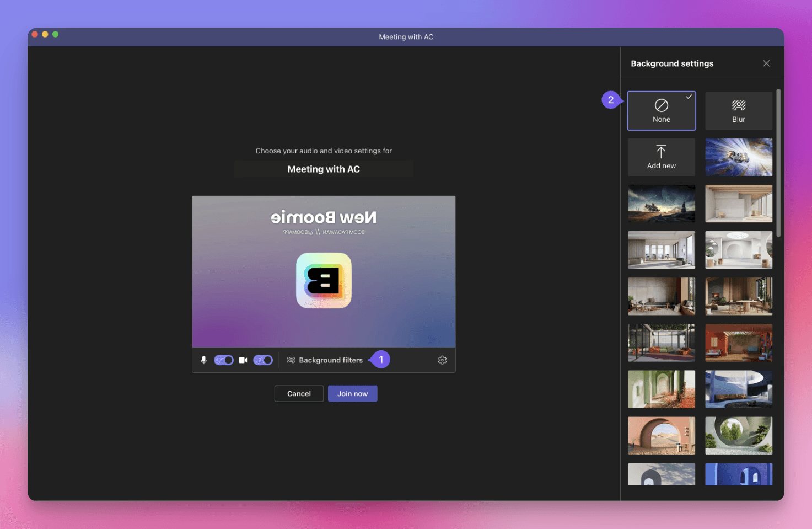Select the white room with circular niche

[x=739, y=250]
